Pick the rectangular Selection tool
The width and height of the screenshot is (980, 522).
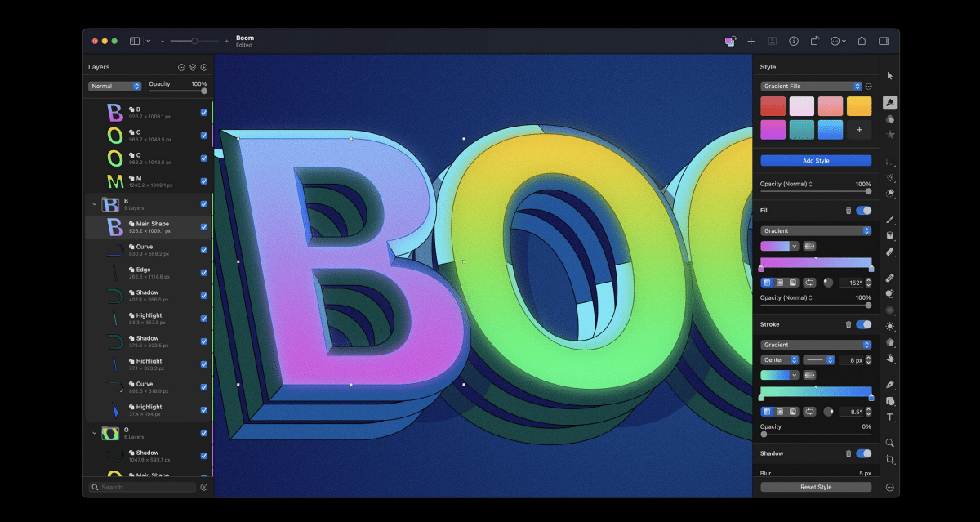pyautogui.click(x=890, y=161)
